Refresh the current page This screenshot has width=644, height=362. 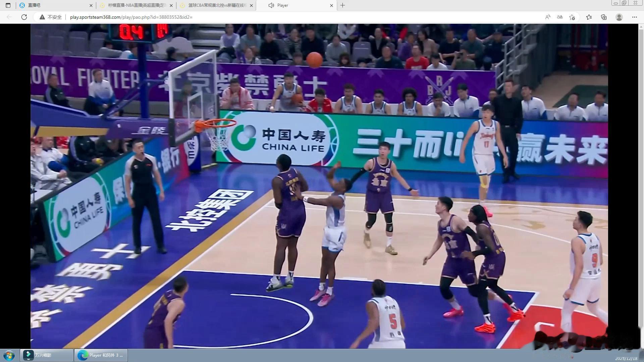coord(24,17)
